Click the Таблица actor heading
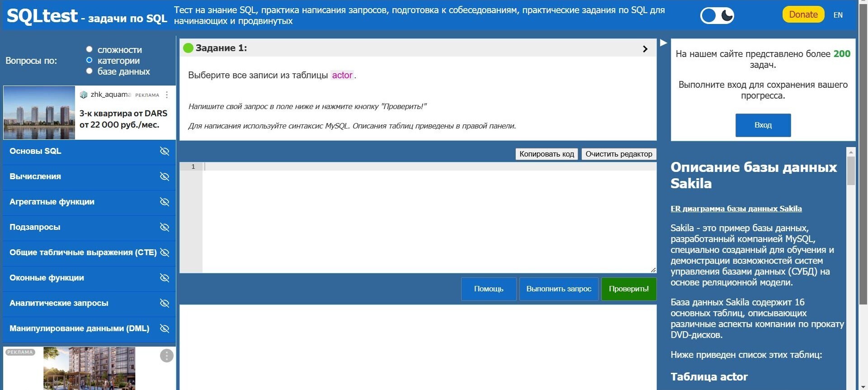This screenshot has width=868, height=390. click(x=709, y=376)
